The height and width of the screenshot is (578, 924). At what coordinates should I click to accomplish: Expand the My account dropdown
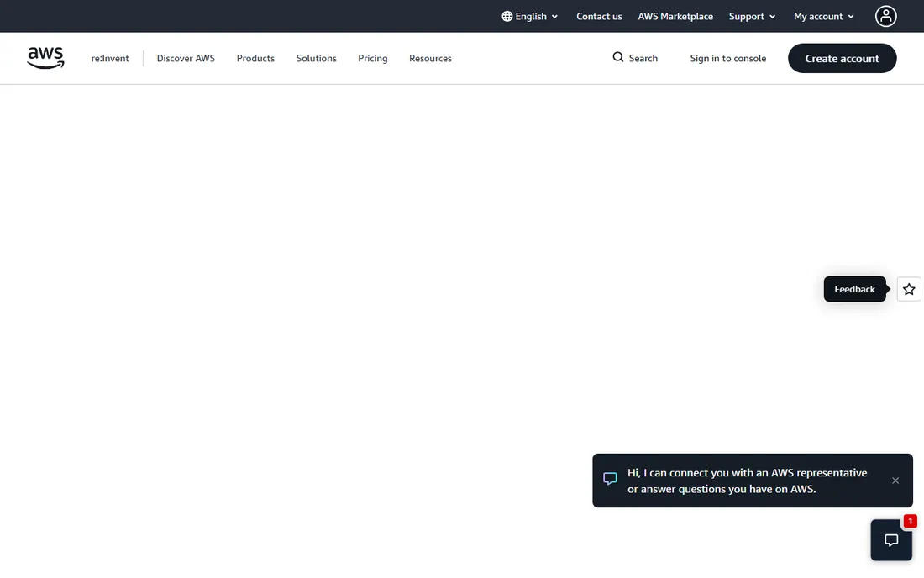pyautogui.click(x=824, y=17)
